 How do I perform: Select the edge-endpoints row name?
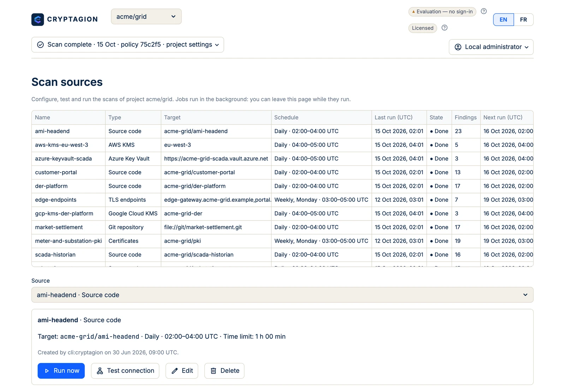(55, 200)
